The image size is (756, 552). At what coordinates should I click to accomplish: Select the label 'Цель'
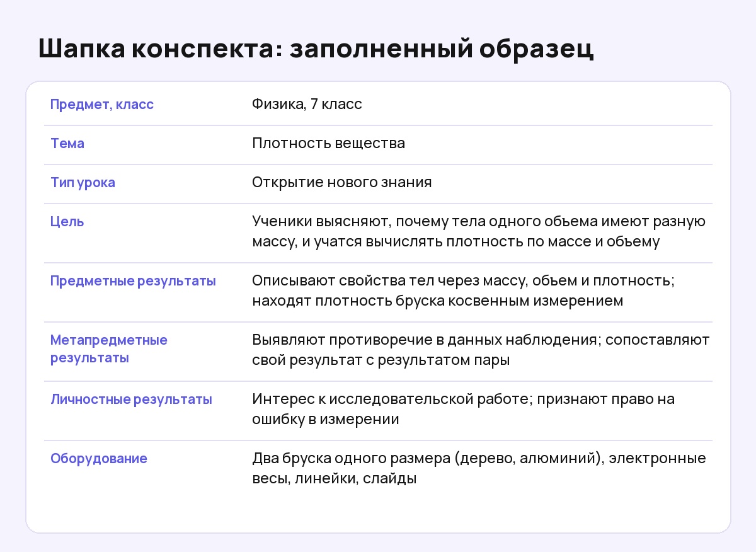click(67, 222)
